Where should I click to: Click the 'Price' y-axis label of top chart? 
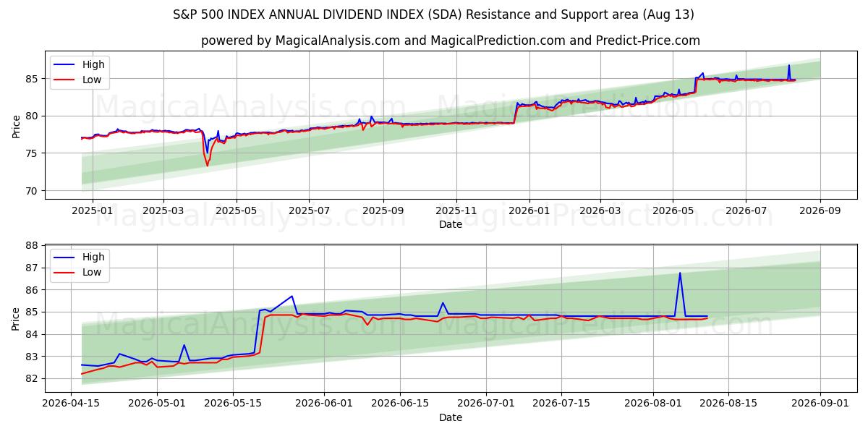16,125
